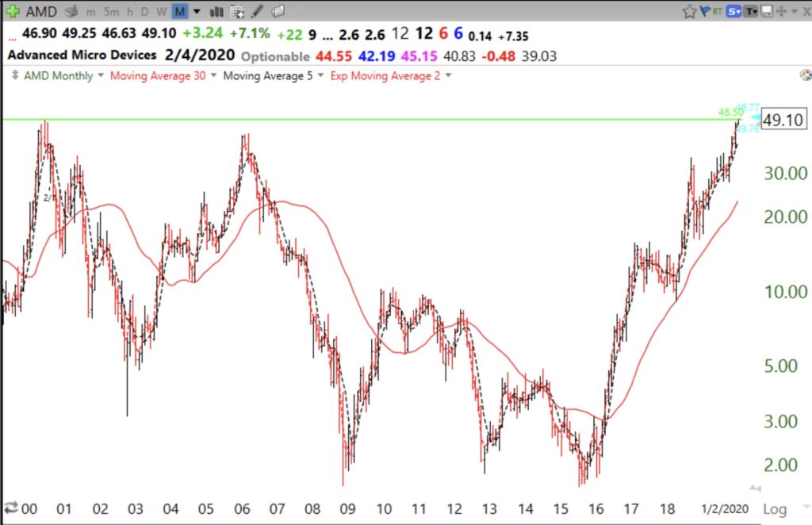Click the refresh arrows icon beside year 00
The image size is (812, 525).
[x=11, y=508]
